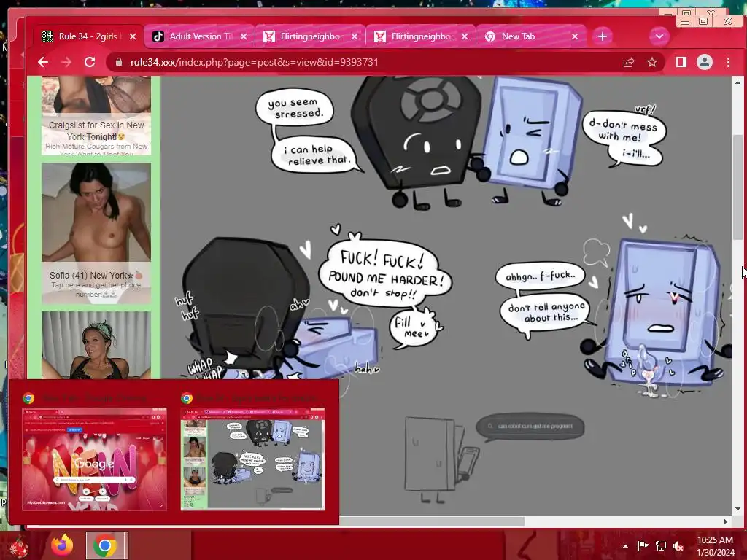The height and width of the screenshot is (560, 747).
Task: Expand the tab search dropdown chevron
Action: [659, 36]
